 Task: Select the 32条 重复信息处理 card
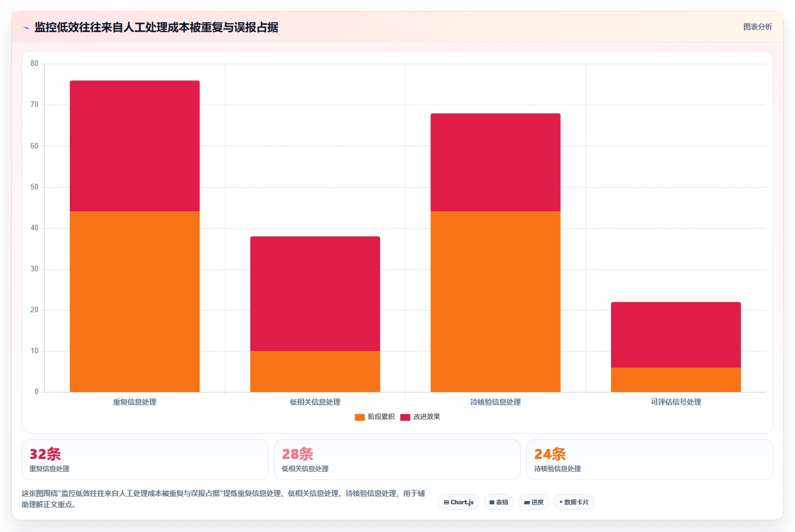[145, 459]
